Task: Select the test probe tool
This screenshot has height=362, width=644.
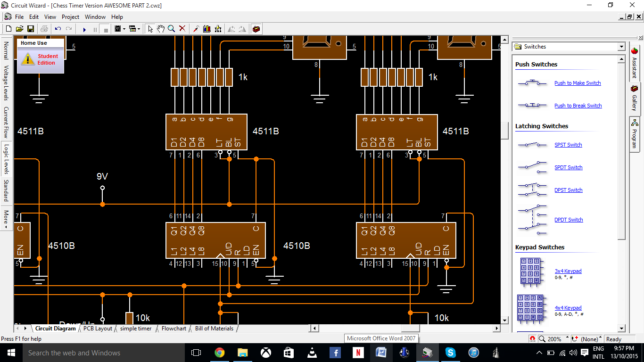Action: [x=196, y=29]
